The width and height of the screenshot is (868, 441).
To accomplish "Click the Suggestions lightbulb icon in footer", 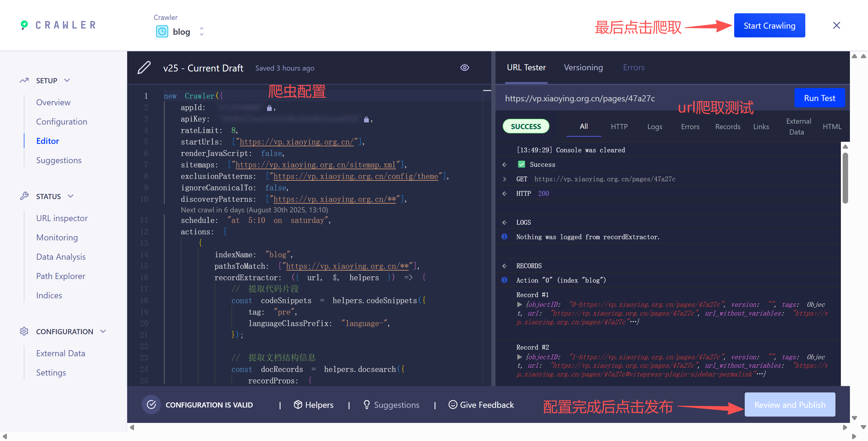I will pos(366,404).
